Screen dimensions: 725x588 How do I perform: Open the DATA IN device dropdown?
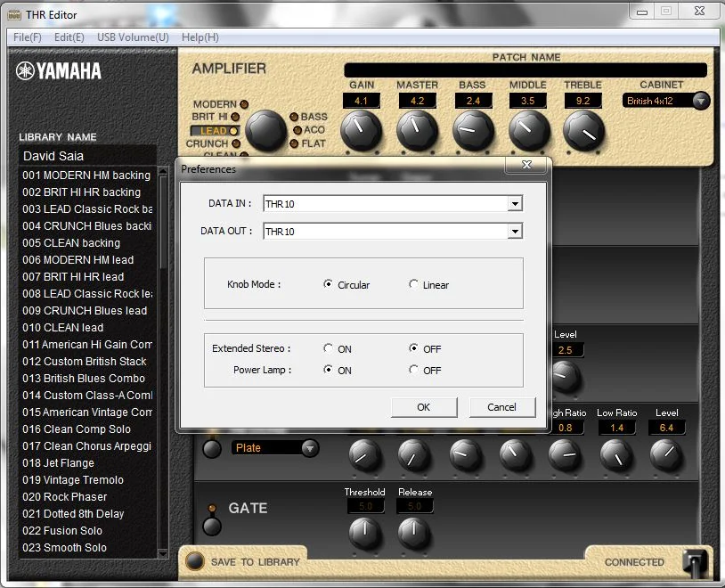[514, 204]
